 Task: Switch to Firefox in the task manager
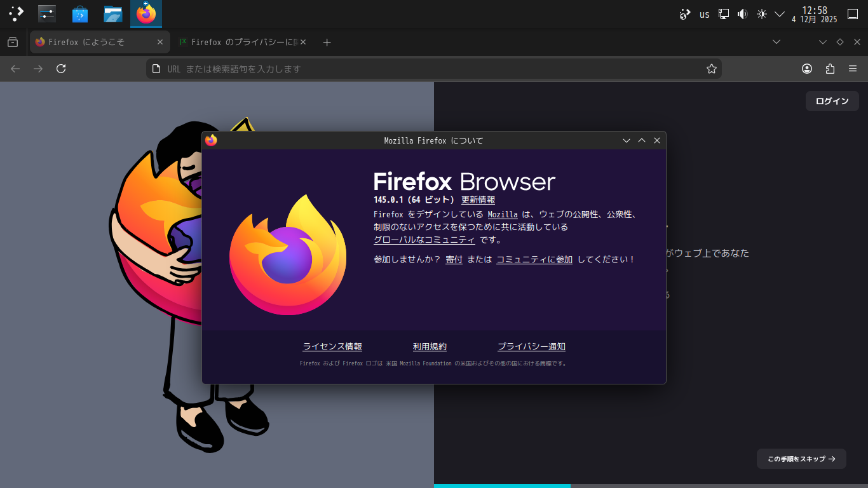click(146, 13)
